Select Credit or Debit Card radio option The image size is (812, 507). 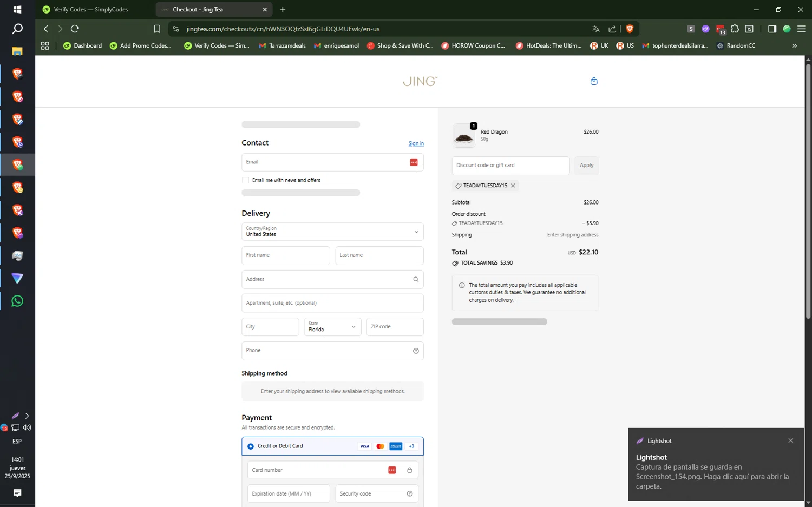[x=251, y=446]
